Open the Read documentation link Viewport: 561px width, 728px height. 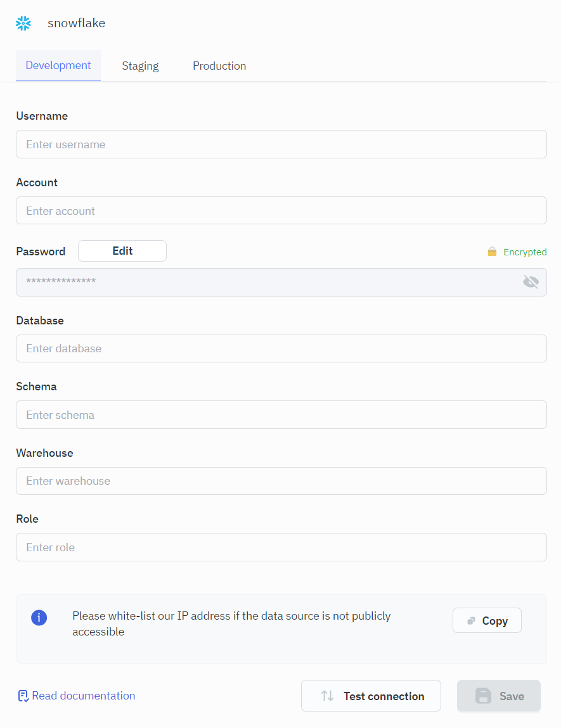(84, 696)
